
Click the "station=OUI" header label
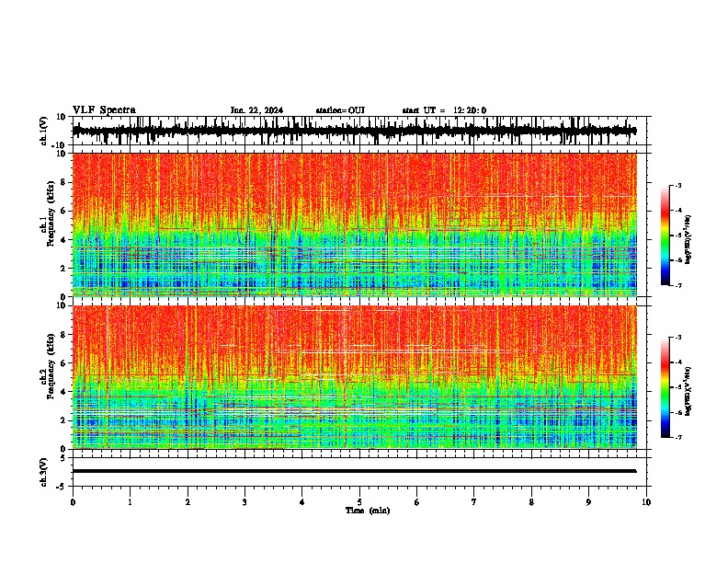click(340, 110)
